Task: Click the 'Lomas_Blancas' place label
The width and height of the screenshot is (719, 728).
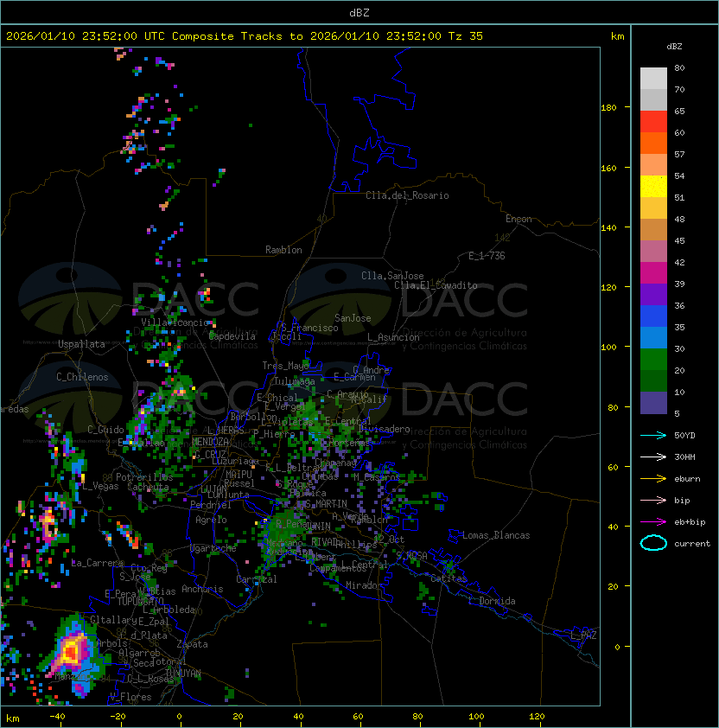Action: click(496, 535)
